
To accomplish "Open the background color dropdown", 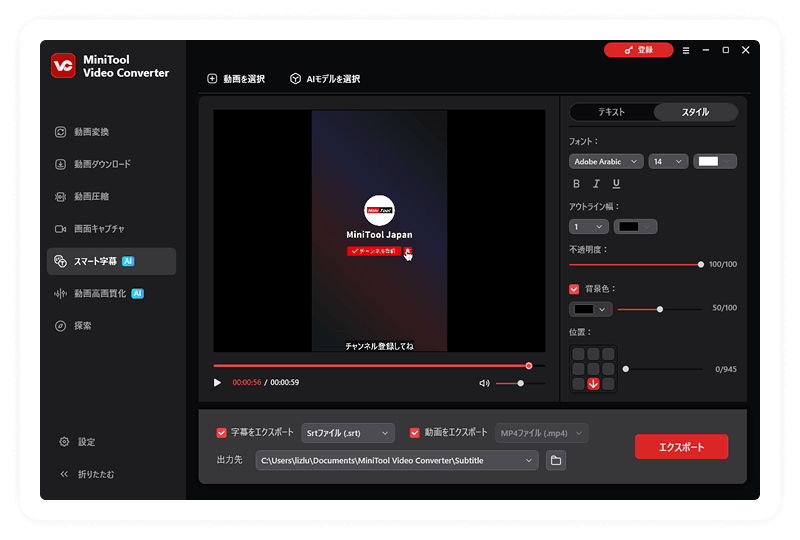I will (x=590, y=309).
